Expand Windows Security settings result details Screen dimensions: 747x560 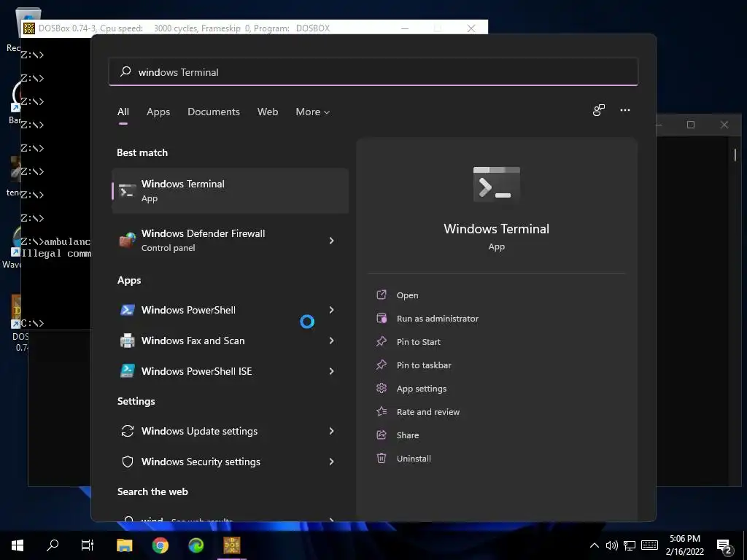pyautogui.click(x=332, y=462)
